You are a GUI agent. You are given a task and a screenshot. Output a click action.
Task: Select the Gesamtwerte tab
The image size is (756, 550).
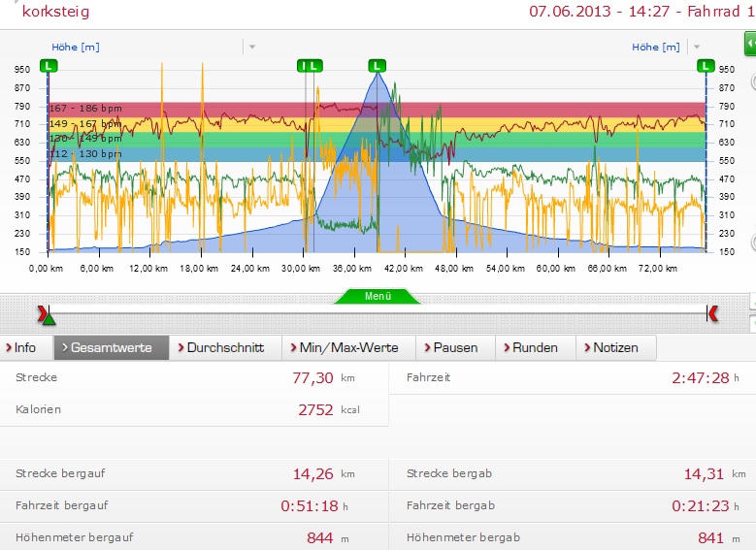pos(111,347)
